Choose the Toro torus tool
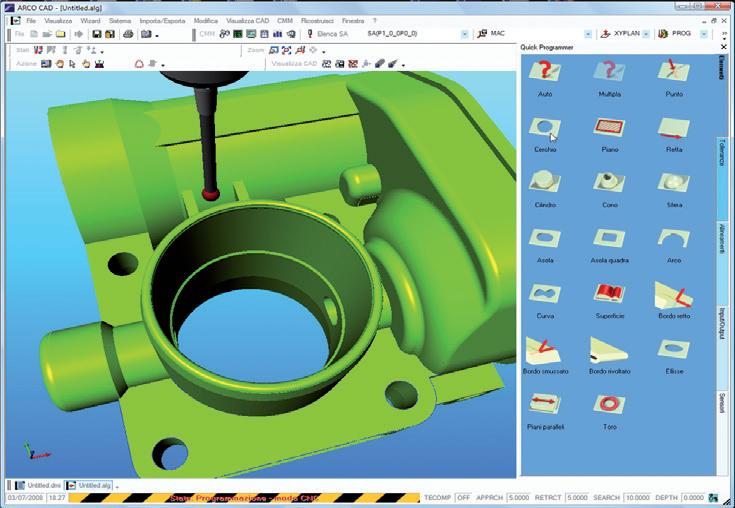Screen dimensions: 735x508 tap(609, 411)
